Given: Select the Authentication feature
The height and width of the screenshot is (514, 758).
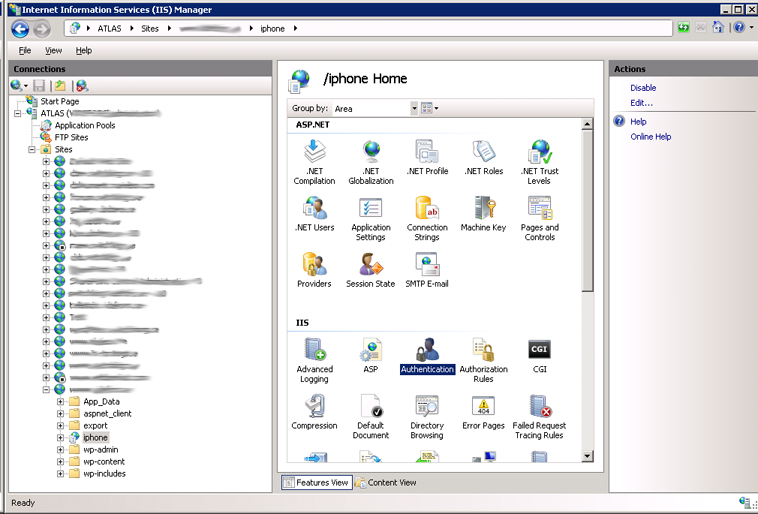Looking at the screenshot, I should pyautogui.click(x=427, y=356).
